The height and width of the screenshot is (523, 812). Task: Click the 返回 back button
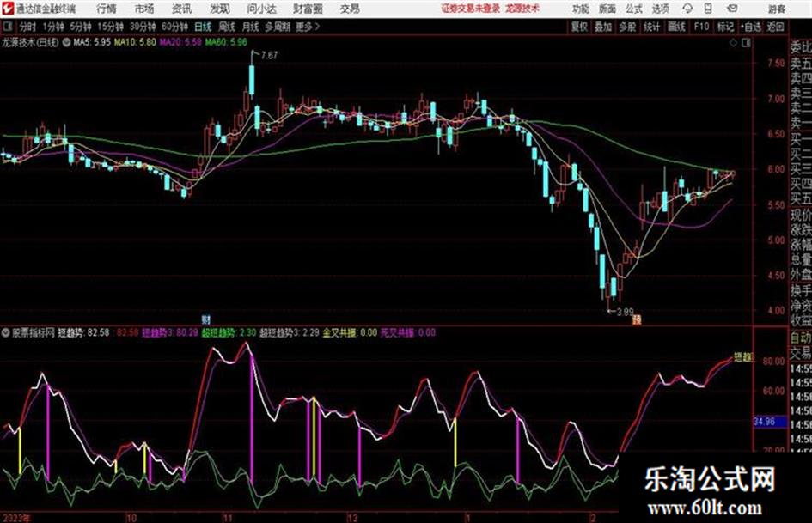coord(776,27)
